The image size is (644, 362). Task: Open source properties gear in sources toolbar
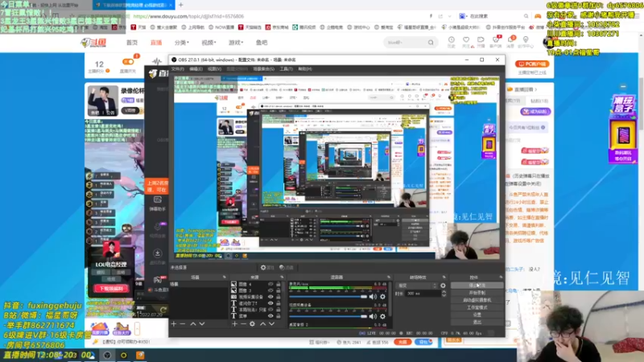pyautogui.click(x=252, y=324)
